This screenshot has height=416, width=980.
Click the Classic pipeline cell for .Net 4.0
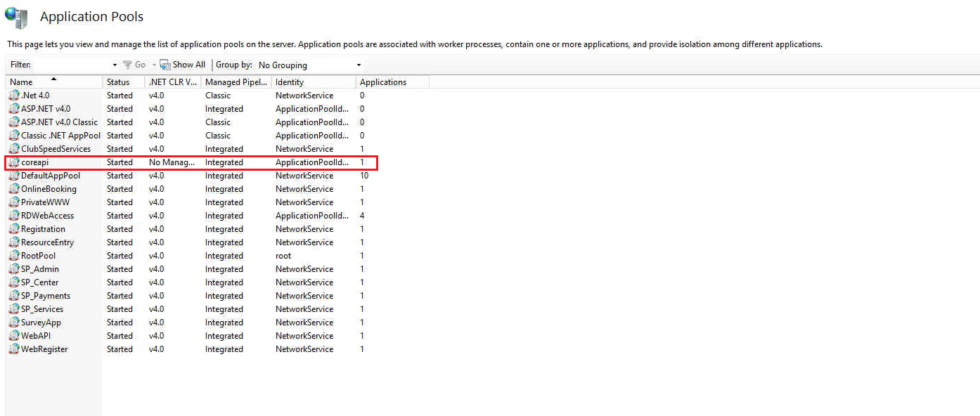218,96
